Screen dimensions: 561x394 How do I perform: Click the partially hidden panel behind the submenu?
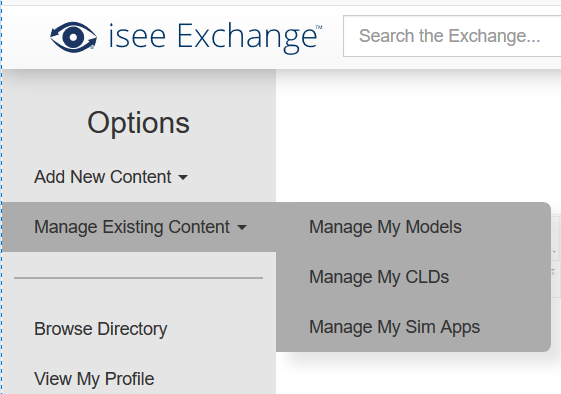[556, 256]
